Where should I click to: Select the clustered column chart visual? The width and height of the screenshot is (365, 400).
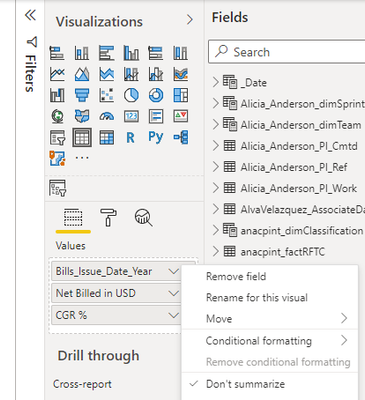pos(131,53)
